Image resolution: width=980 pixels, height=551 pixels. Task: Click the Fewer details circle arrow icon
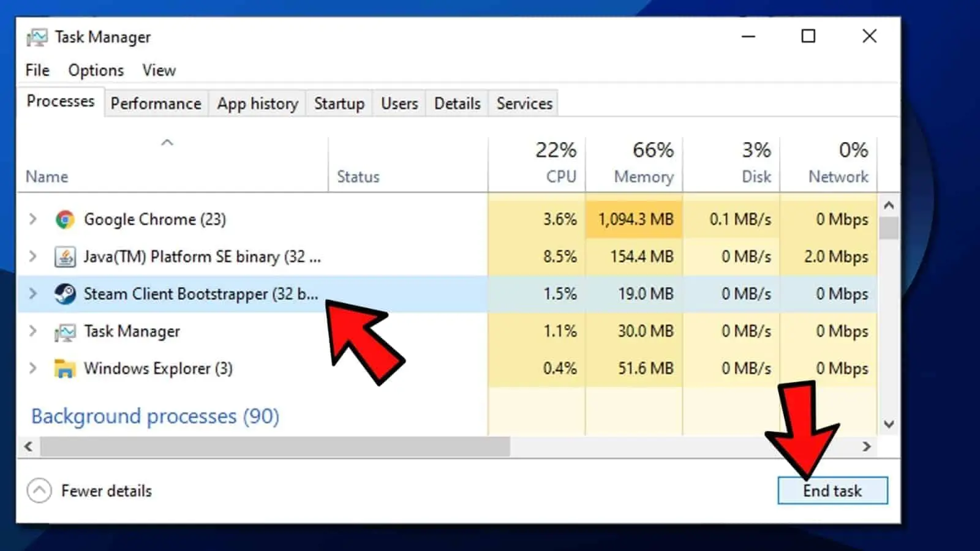(x=39, y=490)
